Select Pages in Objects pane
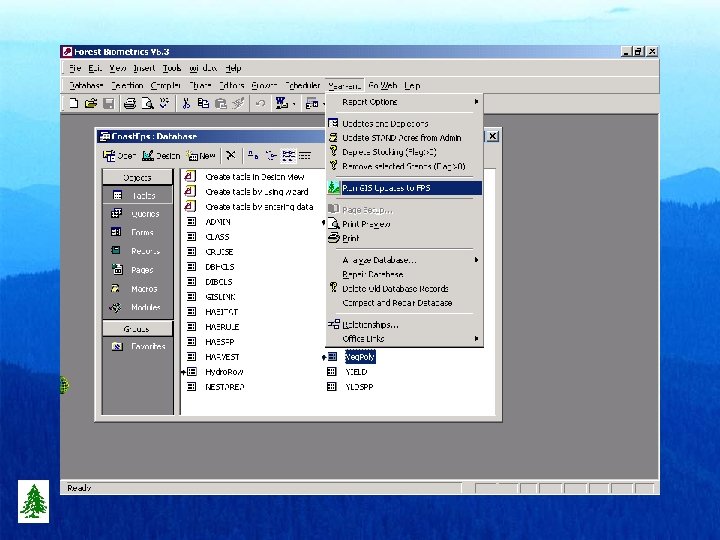The height and width of the screenshot is (540, 720). pos(137,270)
